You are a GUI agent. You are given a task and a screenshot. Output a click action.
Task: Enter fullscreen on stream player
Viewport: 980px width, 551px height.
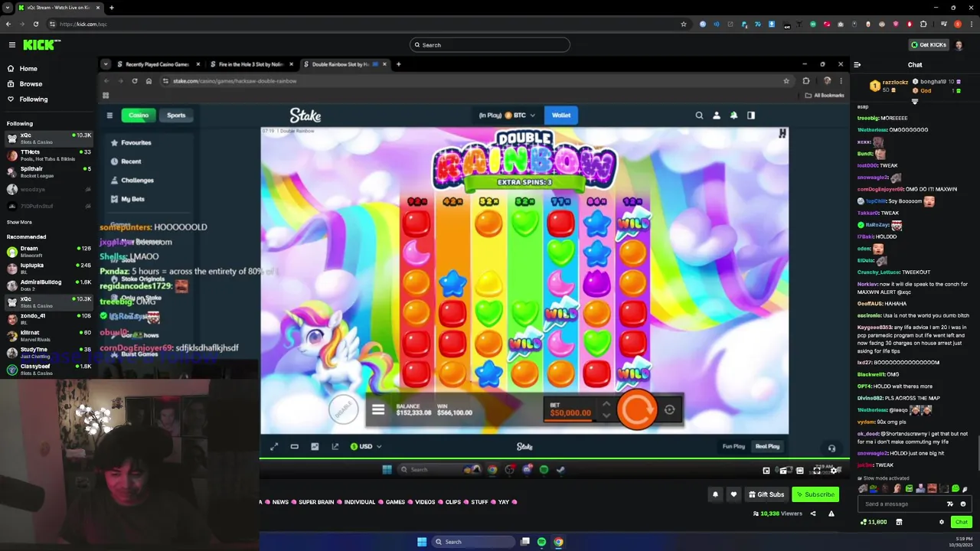pos(818,470)
